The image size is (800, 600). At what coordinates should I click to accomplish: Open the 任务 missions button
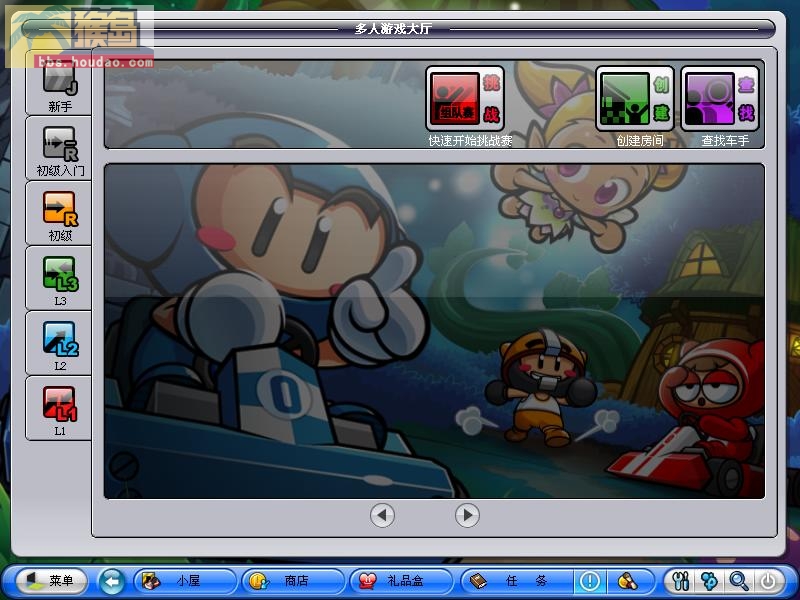coord(516,581)
